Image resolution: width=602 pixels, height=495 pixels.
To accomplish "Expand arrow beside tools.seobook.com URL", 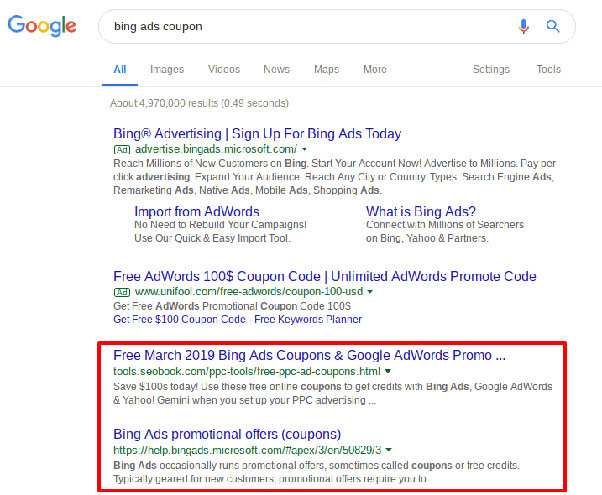I will [x=388, y=371].
